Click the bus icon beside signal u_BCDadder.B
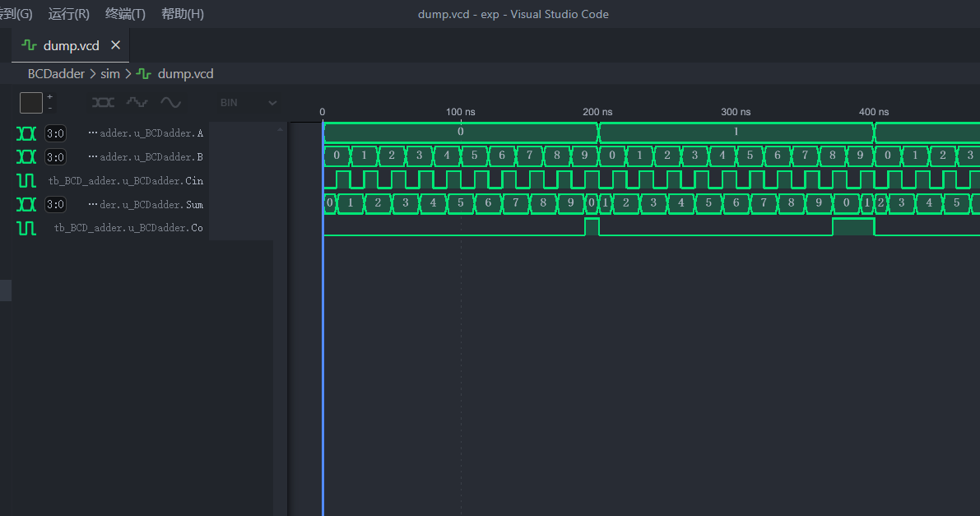The width and height of the screenshot is (980, 516). tap(26, 156)
